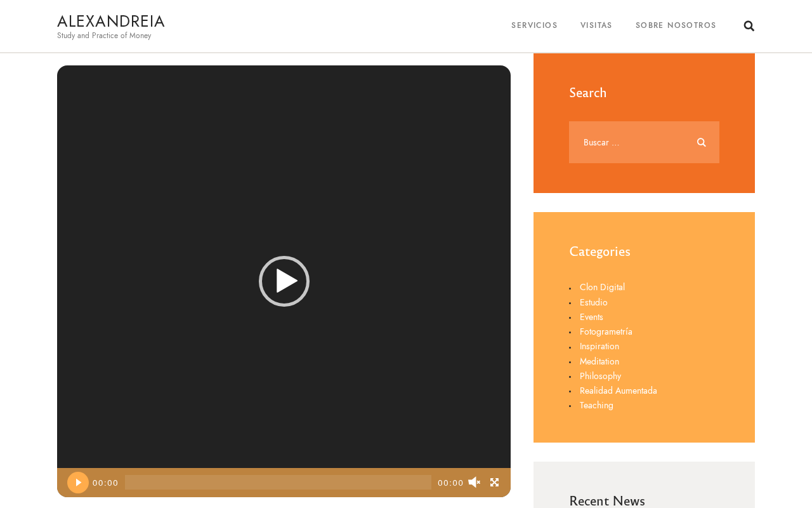The height and width of the screenshot is (508, 812).
Task: Go to the Alexandreia site home logo
Action: (111, 22)
